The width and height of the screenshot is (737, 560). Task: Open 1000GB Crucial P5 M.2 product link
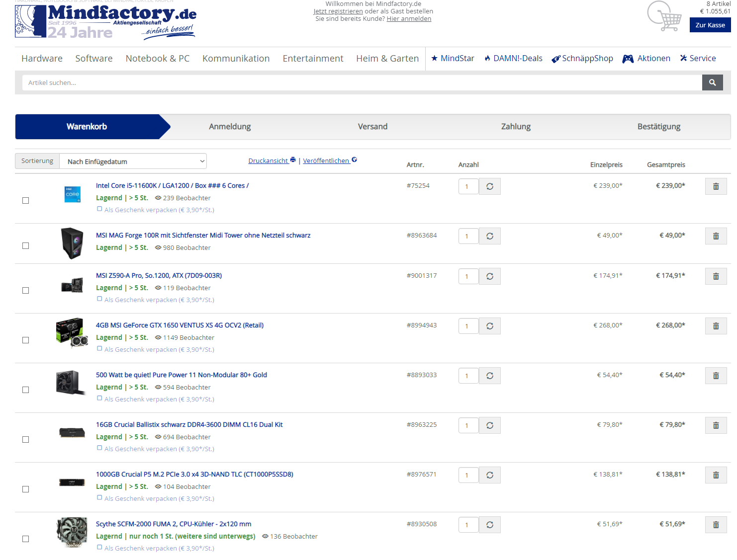point(194,474)
